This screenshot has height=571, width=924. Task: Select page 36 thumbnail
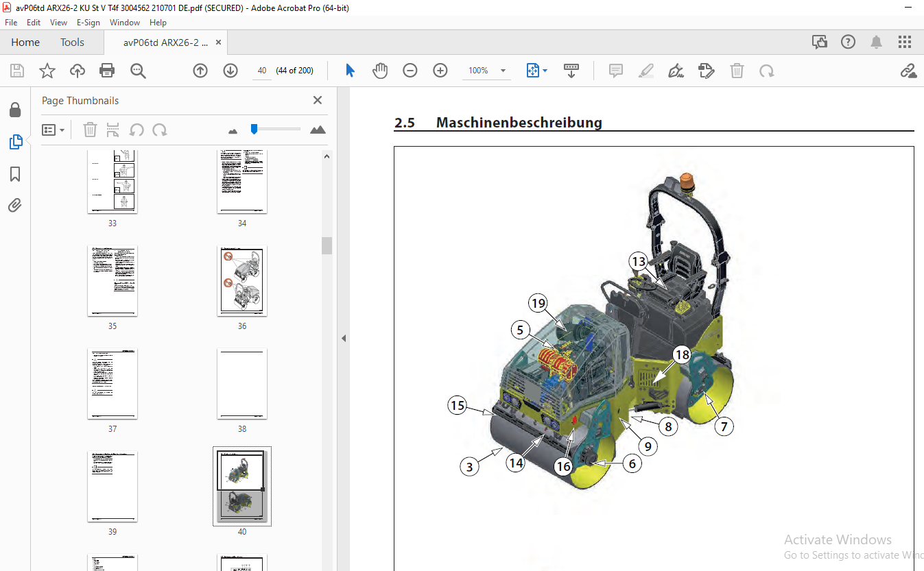(242, 281)
